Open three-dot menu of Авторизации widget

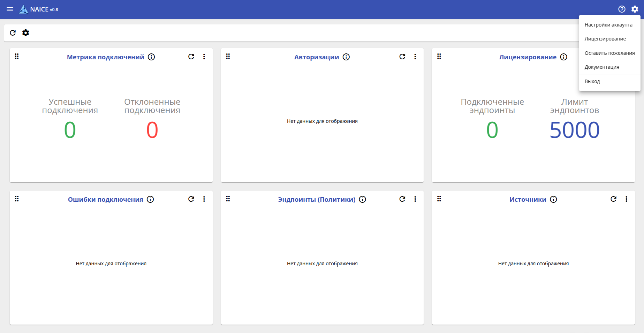pos(415,57)
